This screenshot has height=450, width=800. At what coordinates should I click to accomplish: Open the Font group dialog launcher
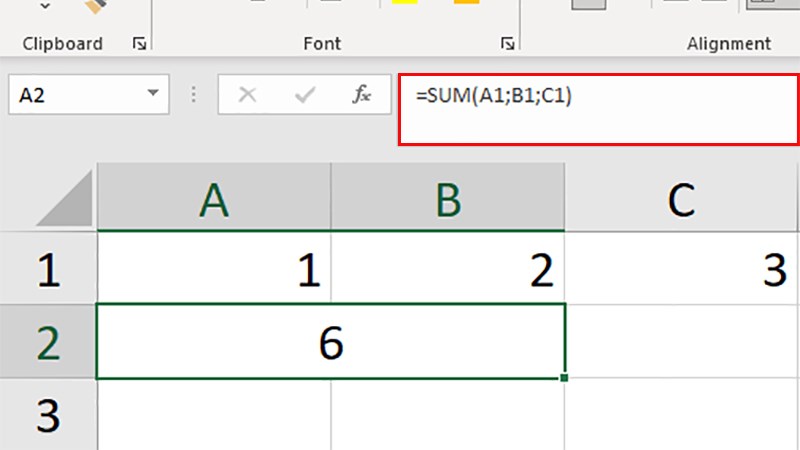(x=508, y=44)
